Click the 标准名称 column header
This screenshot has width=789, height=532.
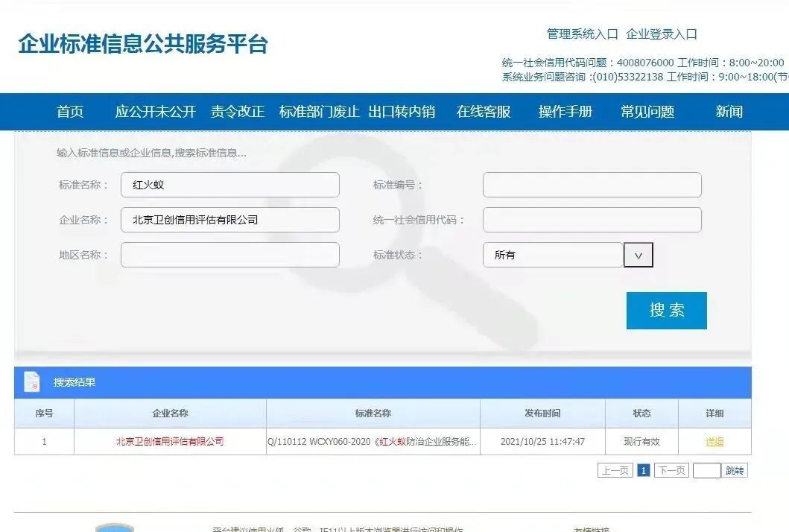pos(373,414)
